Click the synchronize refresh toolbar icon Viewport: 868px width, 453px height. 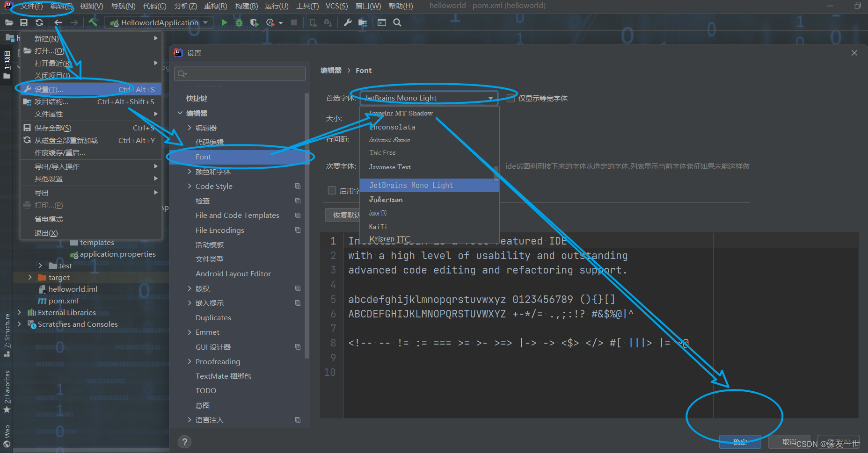(x=39, y=22)
